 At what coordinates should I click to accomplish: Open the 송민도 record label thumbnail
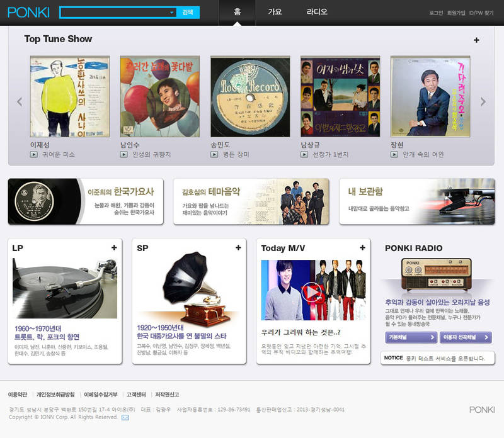[250, 96]
